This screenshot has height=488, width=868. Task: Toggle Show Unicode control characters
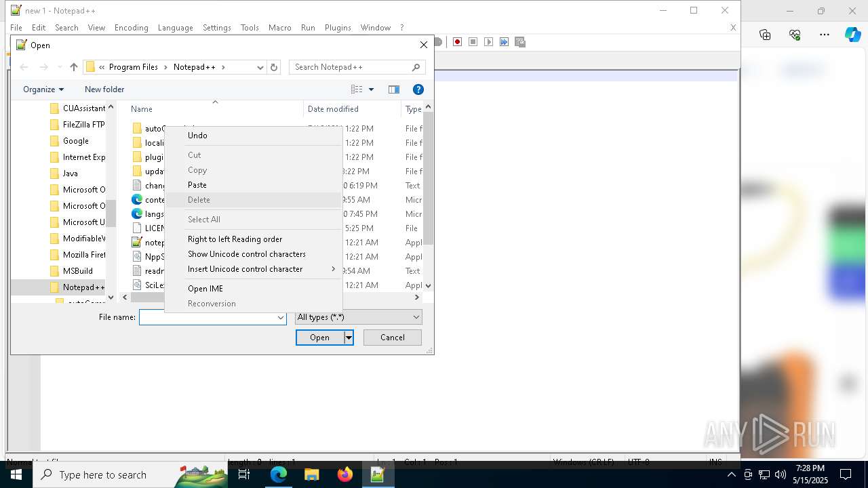pyautogui.click(x=254, y=254)
